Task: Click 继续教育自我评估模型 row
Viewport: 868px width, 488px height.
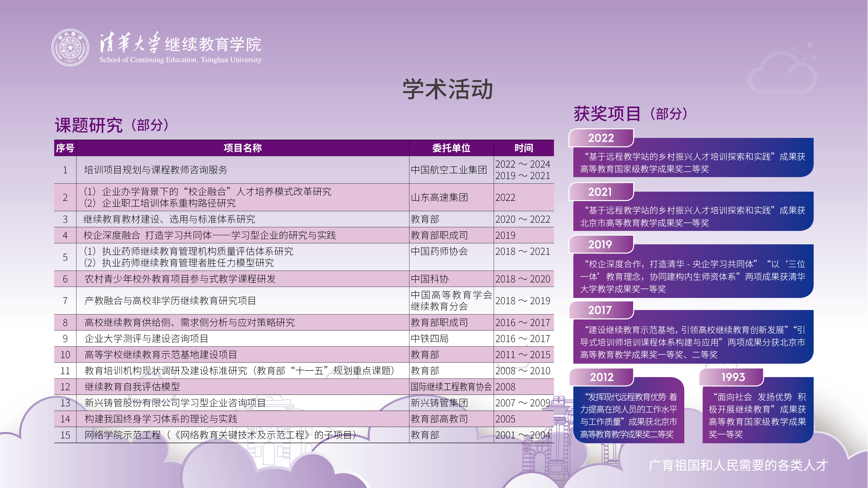Action: coord(132,387)
